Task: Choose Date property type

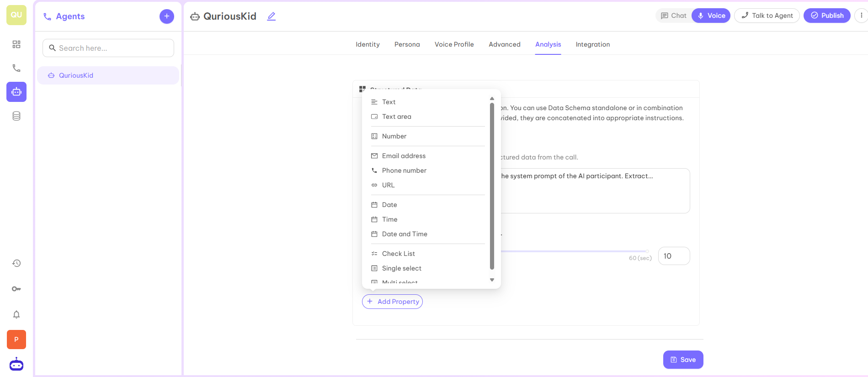Action: 428,205
